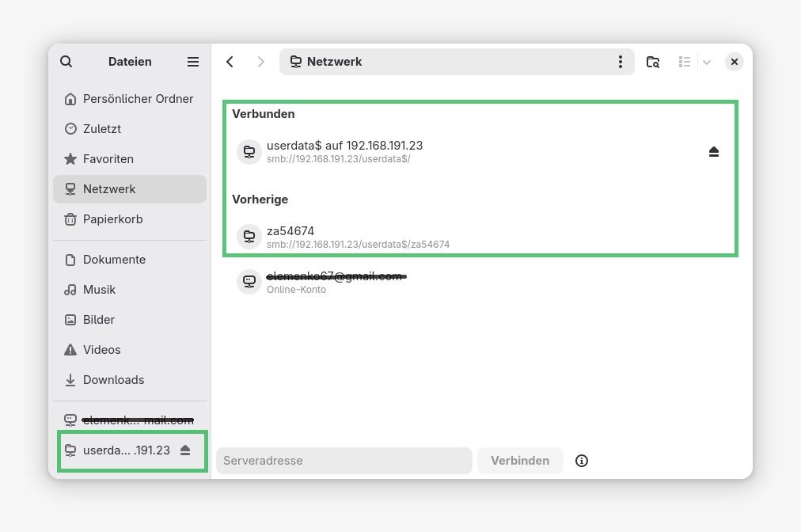Go back with the left arrow
The height and width of the screenshot is (532, 801).
230,62
